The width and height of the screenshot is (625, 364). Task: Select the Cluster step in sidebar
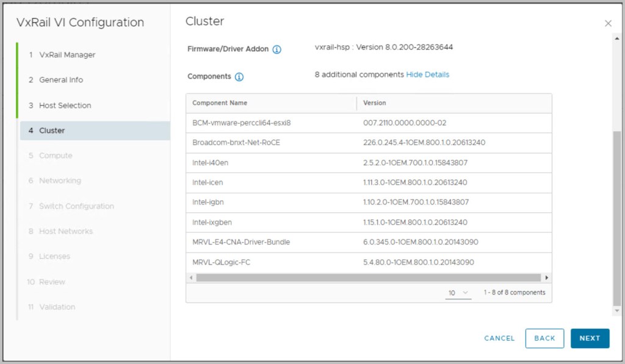(x=52, y=130)
